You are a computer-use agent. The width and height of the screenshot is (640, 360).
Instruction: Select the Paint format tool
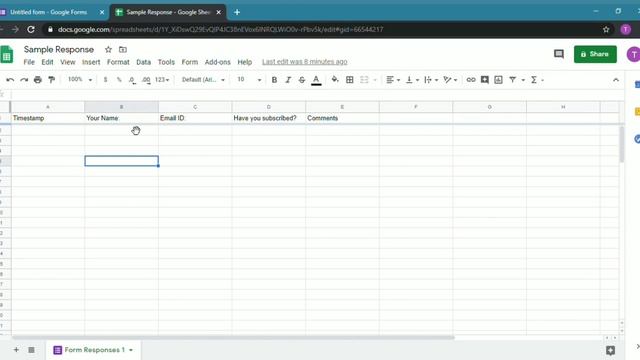coord(51,80)
